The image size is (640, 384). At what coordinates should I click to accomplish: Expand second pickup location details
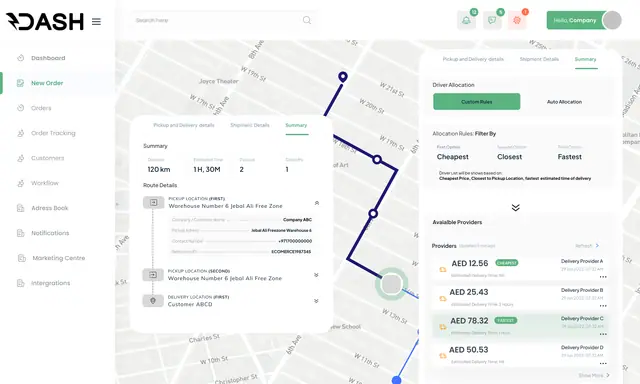coord(316,275)
